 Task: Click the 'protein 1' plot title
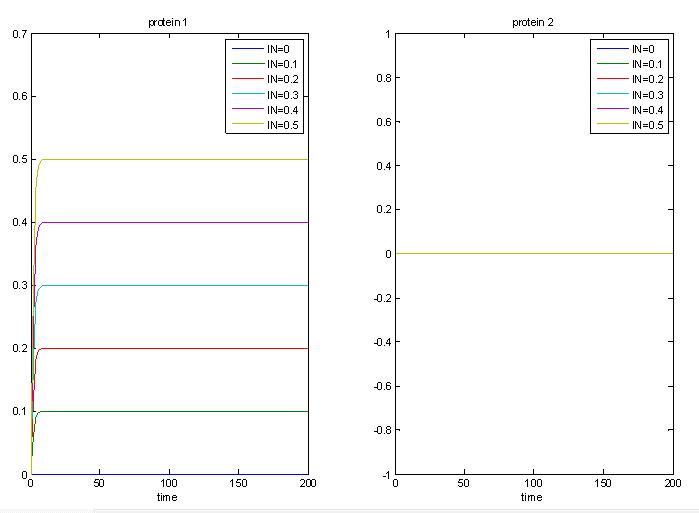(168, 22)
